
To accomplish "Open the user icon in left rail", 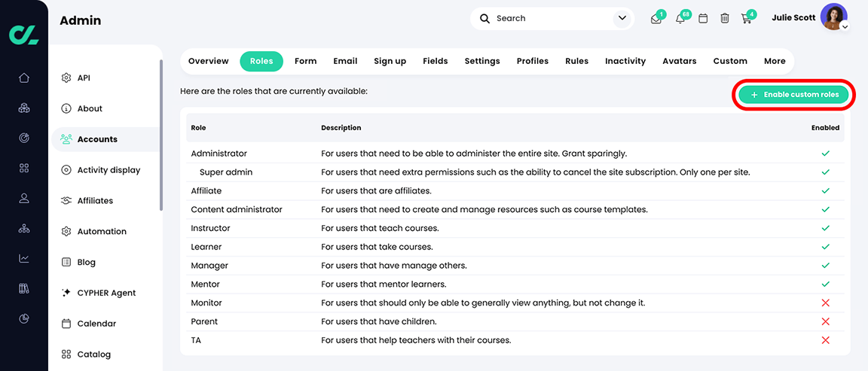I will [x=24, y=198].
